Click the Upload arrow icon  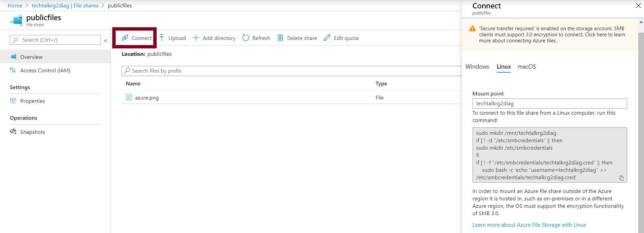[x=162, y=38]
